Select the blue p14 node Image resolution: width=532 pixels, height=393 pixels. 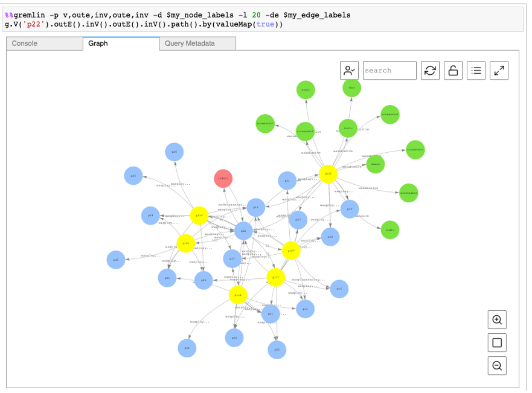pos(187,348)
